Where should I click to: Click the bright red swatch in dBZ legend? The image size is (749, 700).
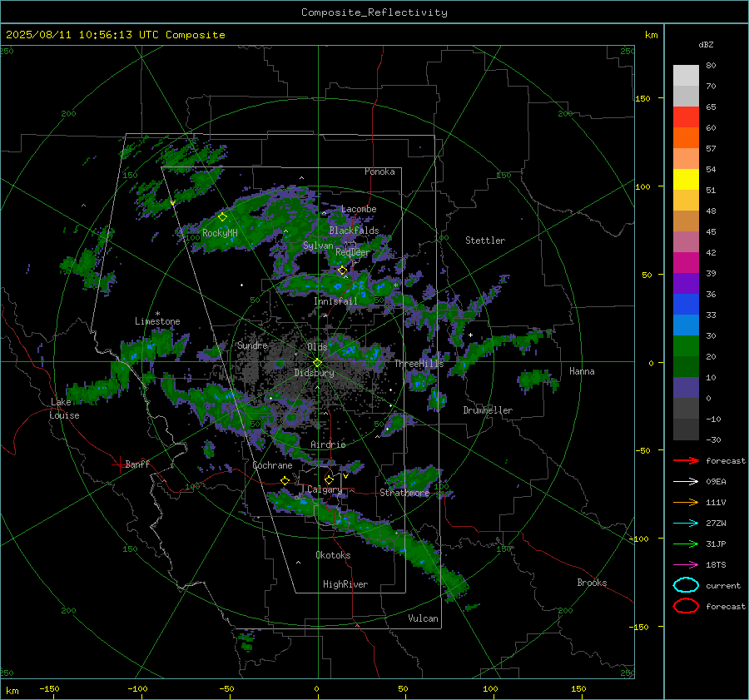tap(686, 117)
